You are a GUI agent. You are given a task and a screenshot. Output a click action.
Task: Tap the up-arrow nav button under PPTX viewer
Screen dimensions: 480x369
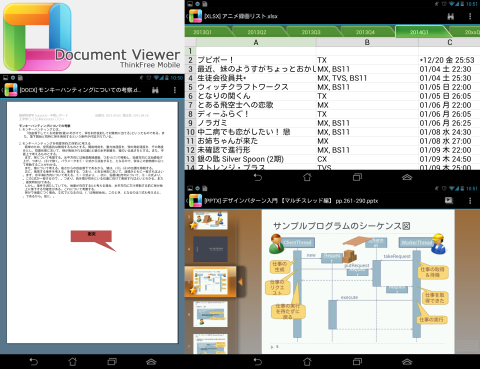[407, 362]
